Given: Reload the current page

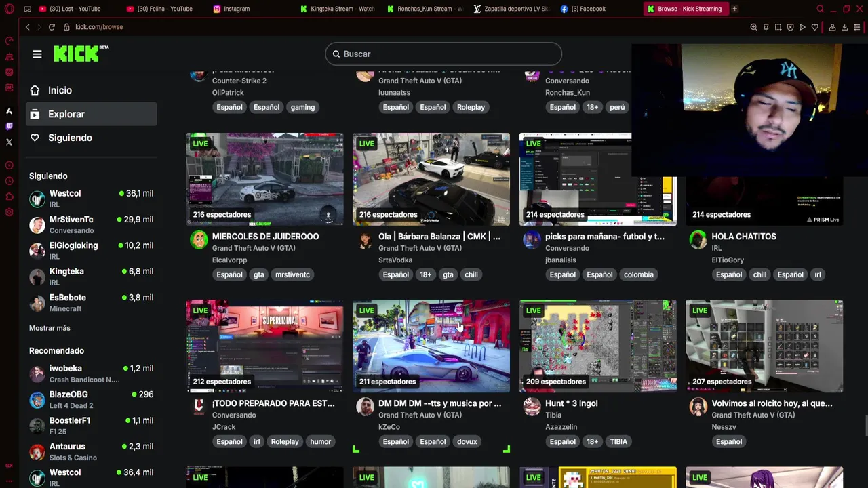Looking at the screenshot, I should (x=52, y=27).
